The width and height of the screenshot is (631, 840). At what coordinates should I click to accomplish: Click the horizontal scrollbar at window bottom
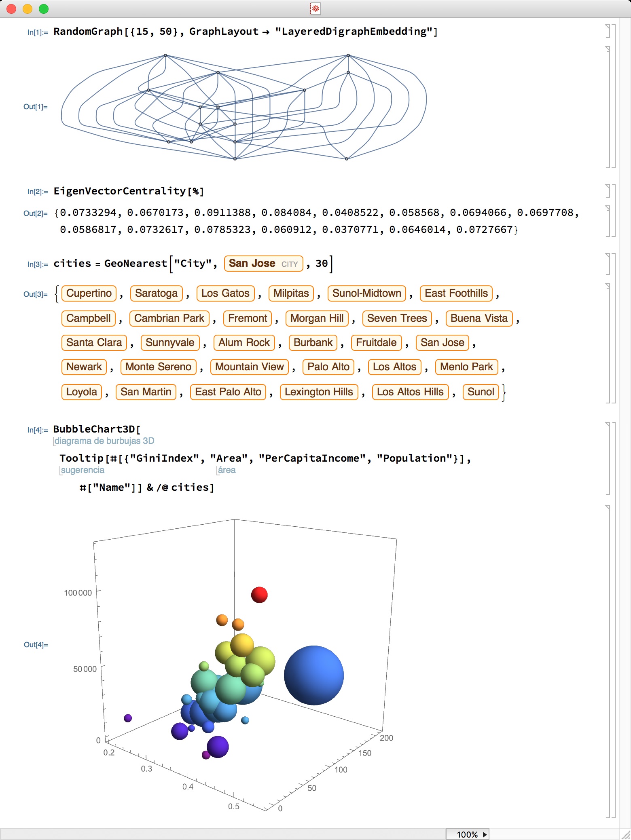click(222, 834)
